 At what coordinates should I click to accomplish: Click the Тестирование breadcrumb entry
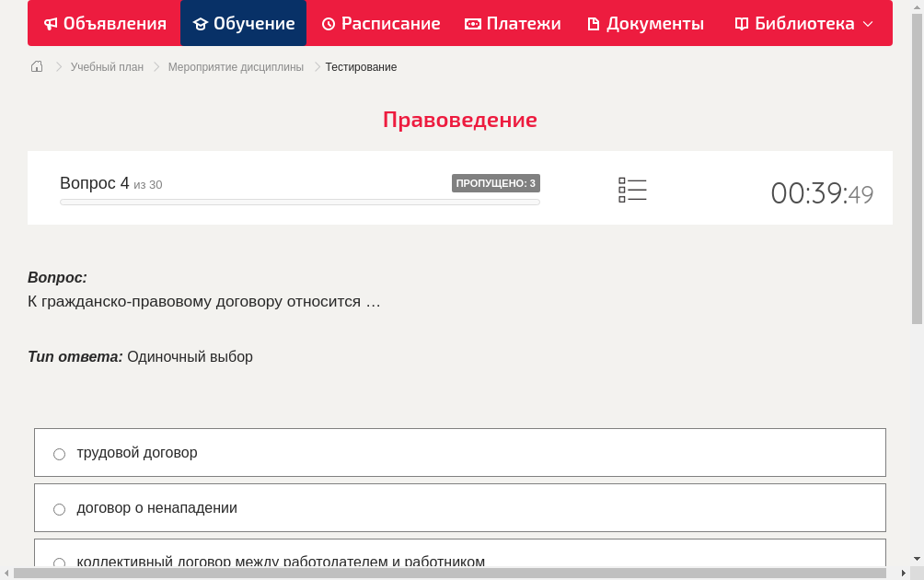[360, 66]
